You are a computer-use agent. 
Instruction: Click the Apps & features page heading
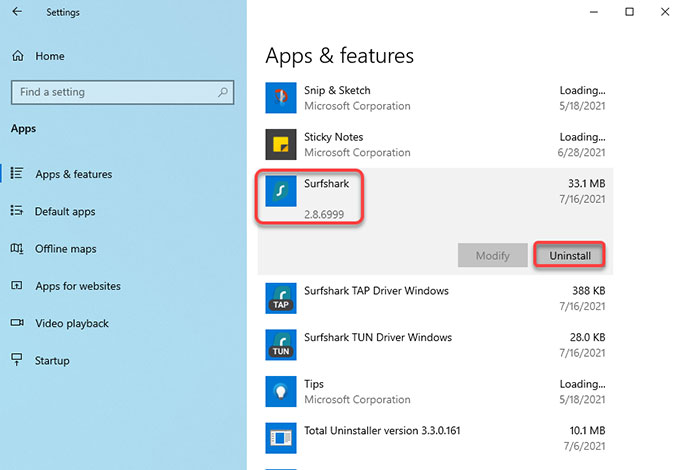click(x=340, y=56)
